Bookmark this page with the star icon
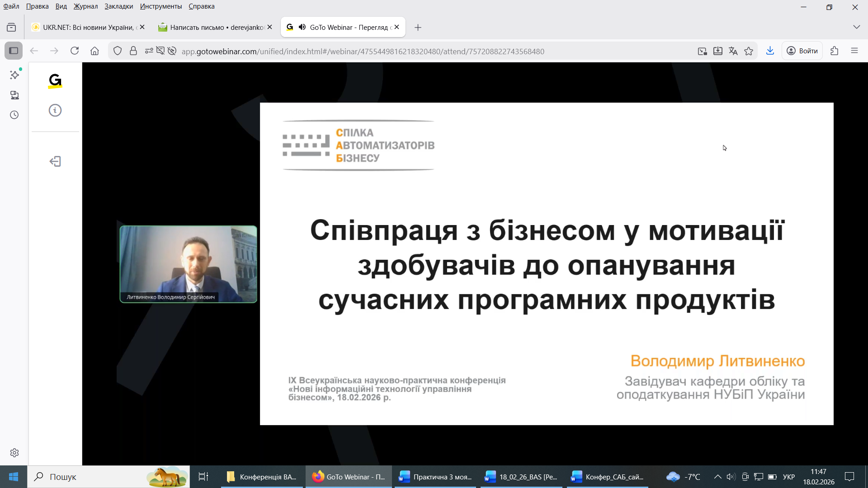 click(x=749, y=51)
